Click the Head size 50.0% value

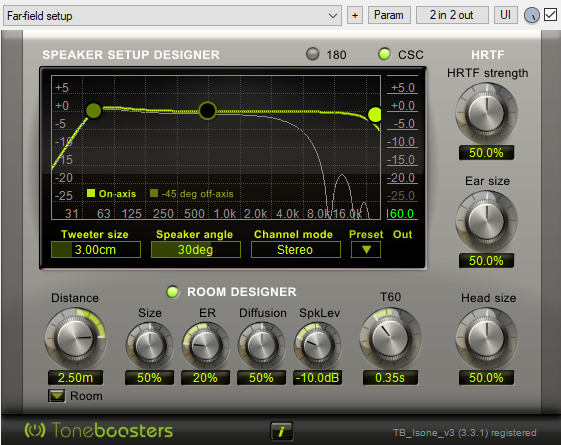coord(486,378)
